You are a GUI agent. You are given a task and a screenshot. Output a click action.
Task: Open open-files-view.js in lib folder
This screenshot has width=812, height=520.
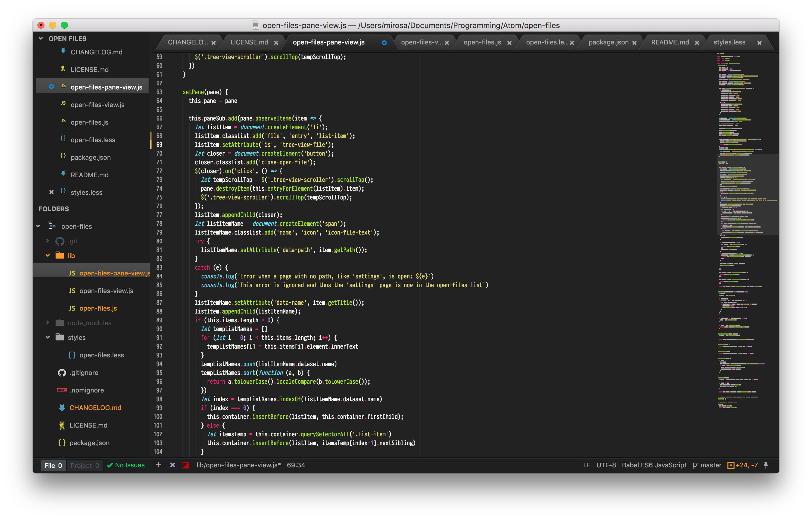106,291
